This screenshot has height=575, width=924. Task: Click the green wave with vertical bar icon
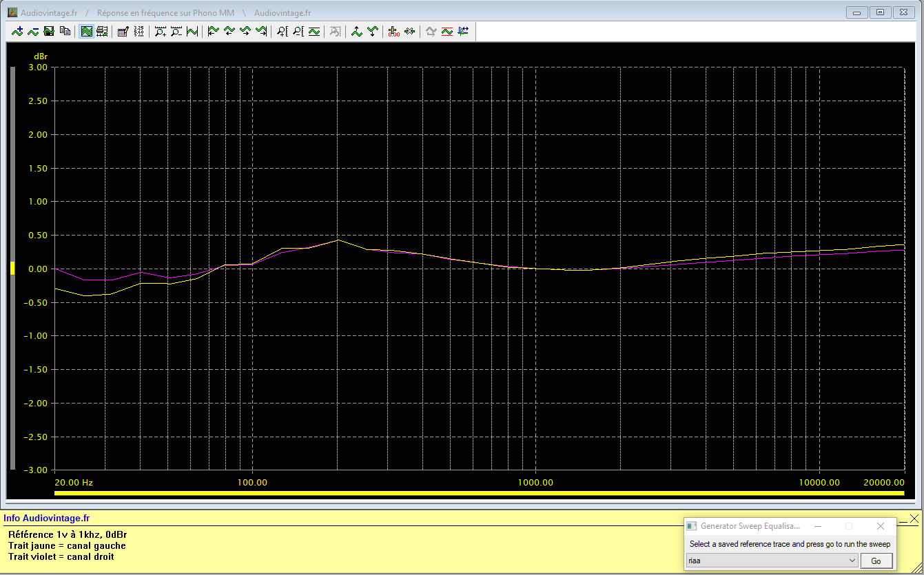(x=192, y=31)
